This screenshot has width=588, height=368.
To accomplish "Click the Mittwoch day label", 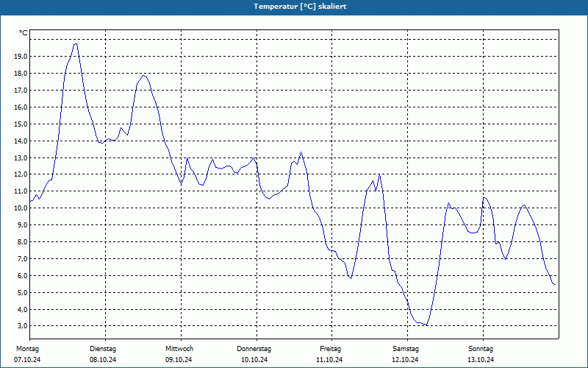I will pos(179,349).
